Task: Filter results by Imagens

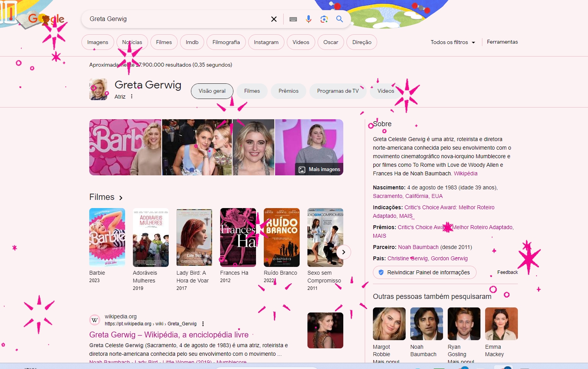Action: tap(97, 42)
